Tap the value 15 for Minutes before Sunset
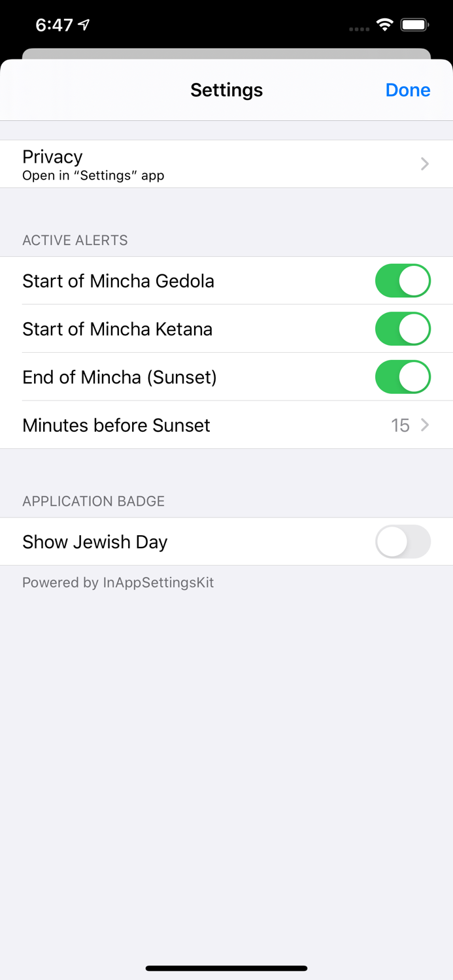 (400, 425)
